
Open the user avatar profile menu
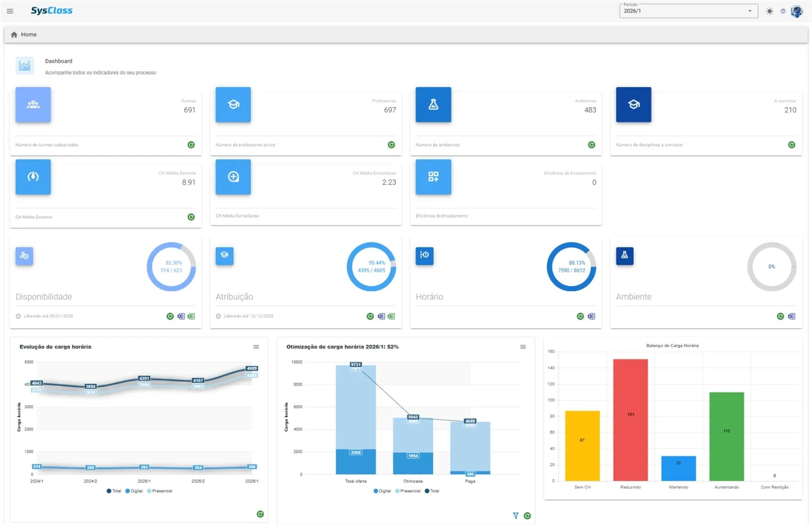(797, 11)
